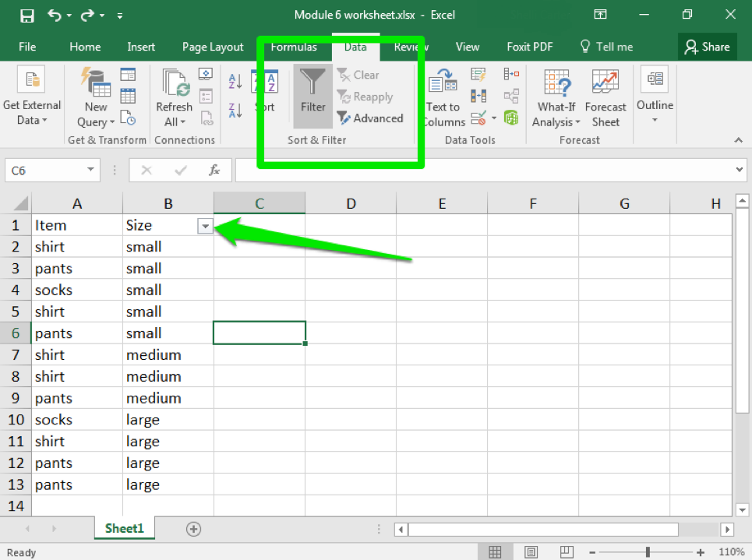Click the Share button
This screenshot has width=752, height=560.
click(x=707, y=47)
